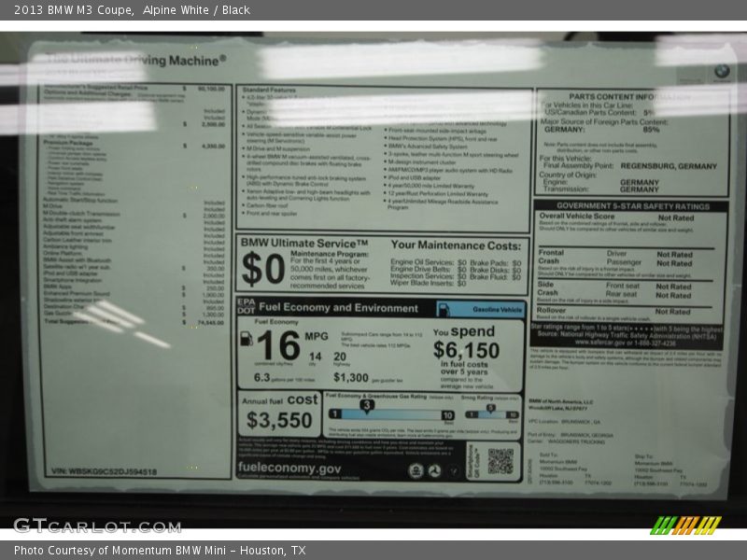Click the city MPG value 14
The width and height of the screenshot is (747, 560).
pos(315,357)
